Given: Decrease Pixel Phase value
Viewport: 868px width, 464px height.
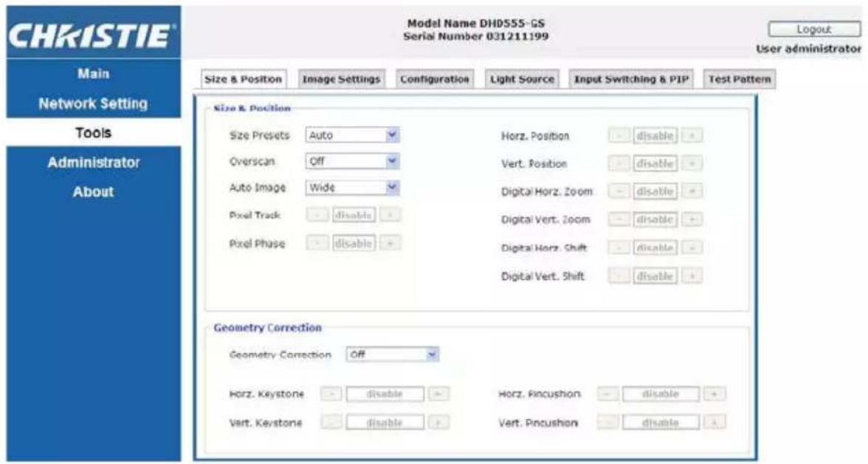Looking at the screenshot, I should 317,243.
